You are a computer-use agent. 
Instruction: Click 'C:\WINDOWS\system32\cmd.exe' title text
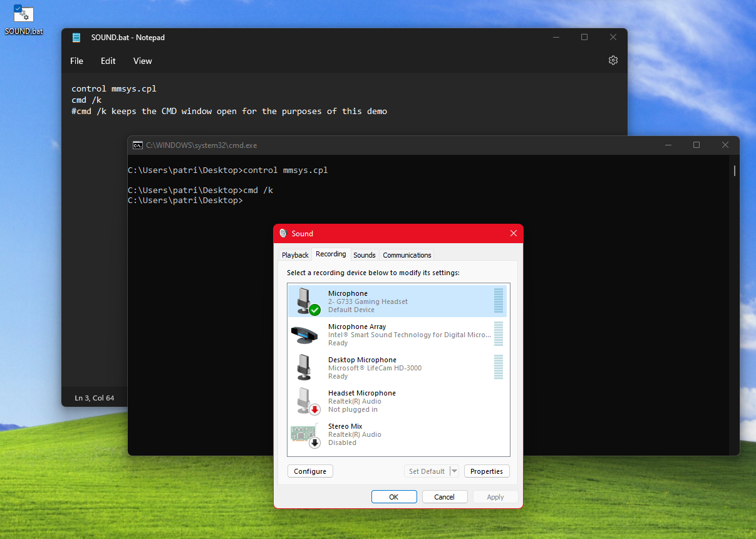point(202,145)
